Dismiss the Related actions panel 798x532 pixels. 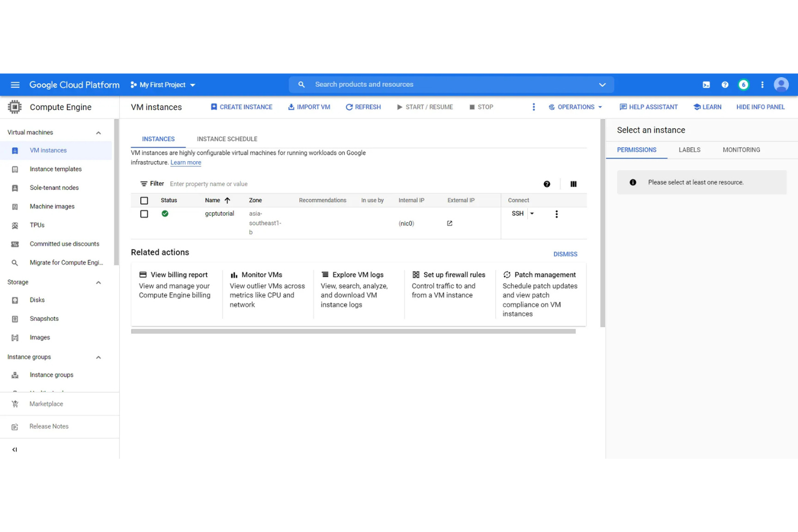click(x=565, y=254)
